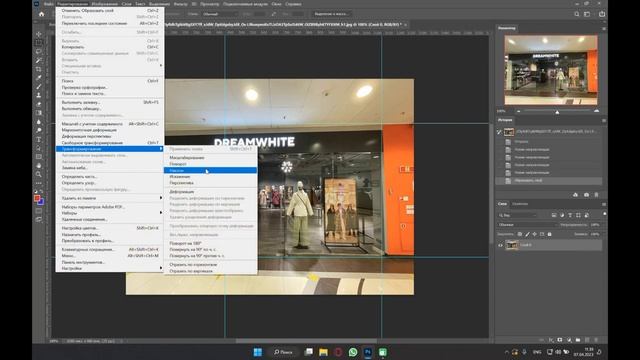Select the Type tool in toolbar
Image resolution: width=640 pixels, height=360 pixels.
click(x=39, y=139)
